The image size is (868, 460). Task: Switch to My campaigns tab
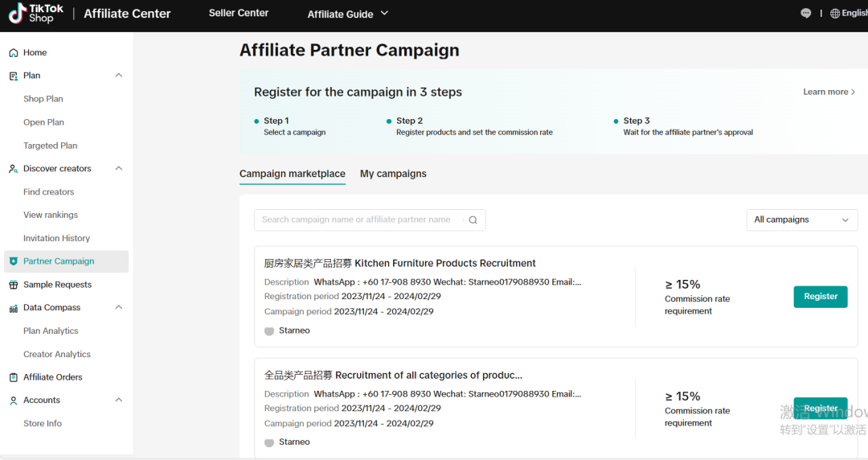393,174
